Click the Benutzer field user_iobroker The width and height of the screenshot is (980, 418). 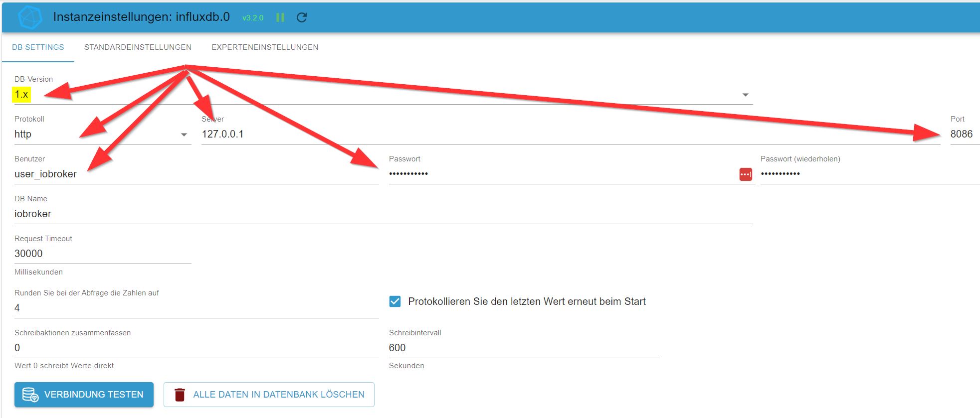pyautogui.click(x=196, y=174)
